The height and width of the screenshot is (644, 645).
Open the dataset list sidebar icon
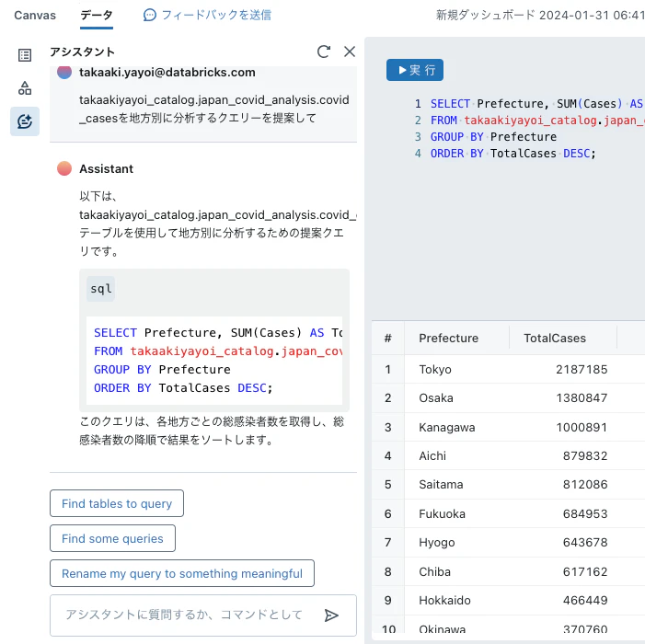click(x=25, y=55)
